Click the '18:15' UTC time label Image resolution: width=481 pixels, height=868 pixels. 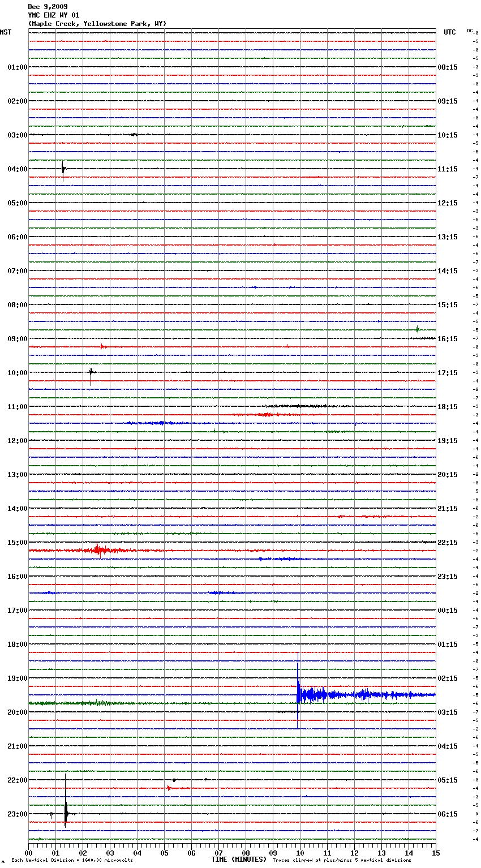pos(448,407)
